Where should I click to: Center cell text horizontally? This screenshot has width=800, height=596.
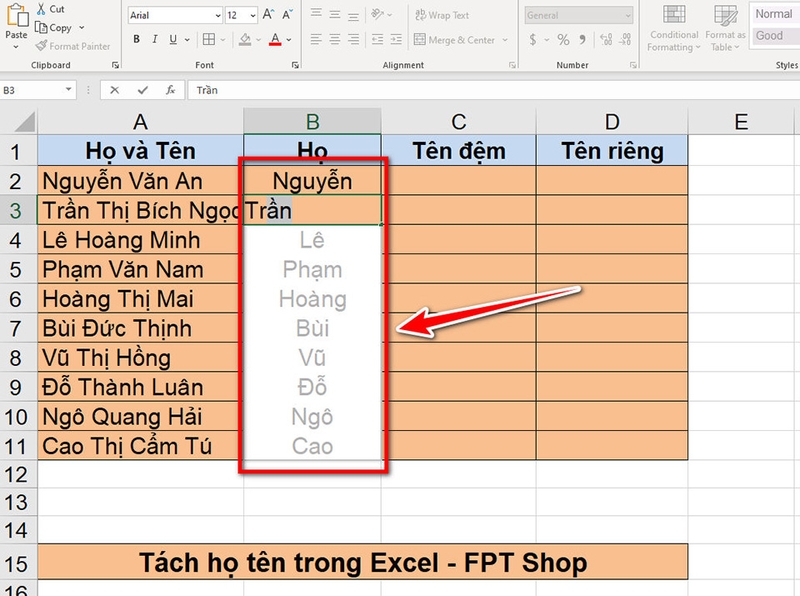pyautogui.click(x=335, y=39)
